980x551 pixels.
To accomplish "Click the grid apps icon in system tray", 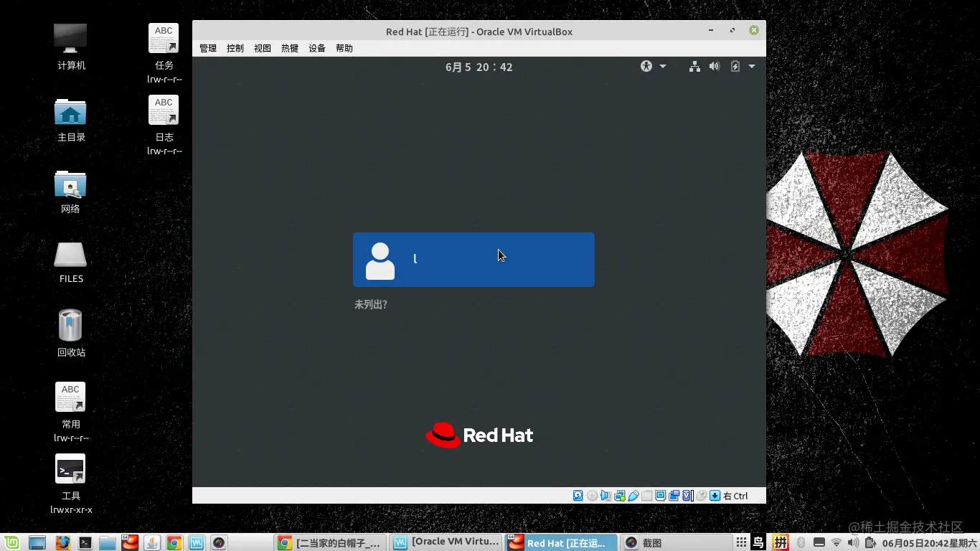I will [742, 542].
